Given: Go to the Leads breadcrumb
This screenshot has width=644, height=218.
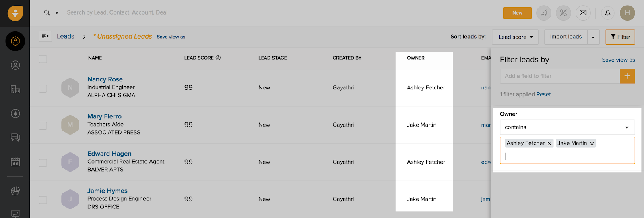Looking at the screenshot, I should [66, 36].
